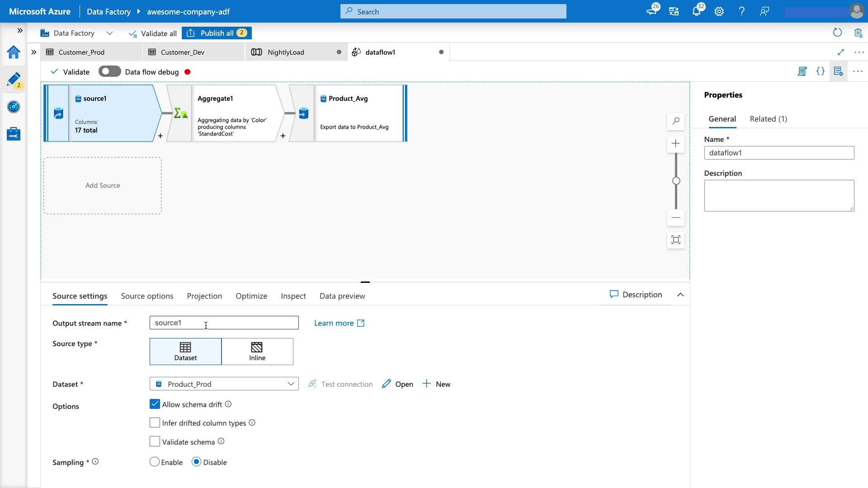The width and height of the screenshot is (868, 488).
Task: Open the Manage toolbox icon in sidebar
Action: tap(14, 134)
